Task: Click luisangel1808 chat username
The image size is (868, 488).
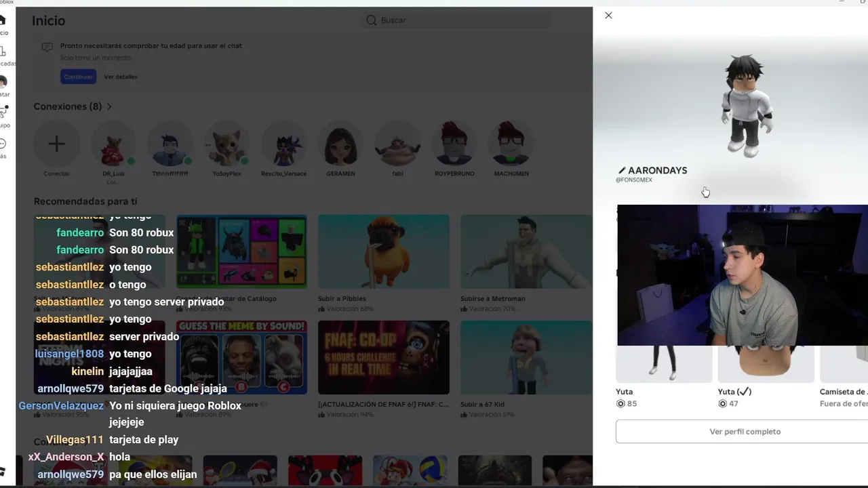Action: [69, 354]
